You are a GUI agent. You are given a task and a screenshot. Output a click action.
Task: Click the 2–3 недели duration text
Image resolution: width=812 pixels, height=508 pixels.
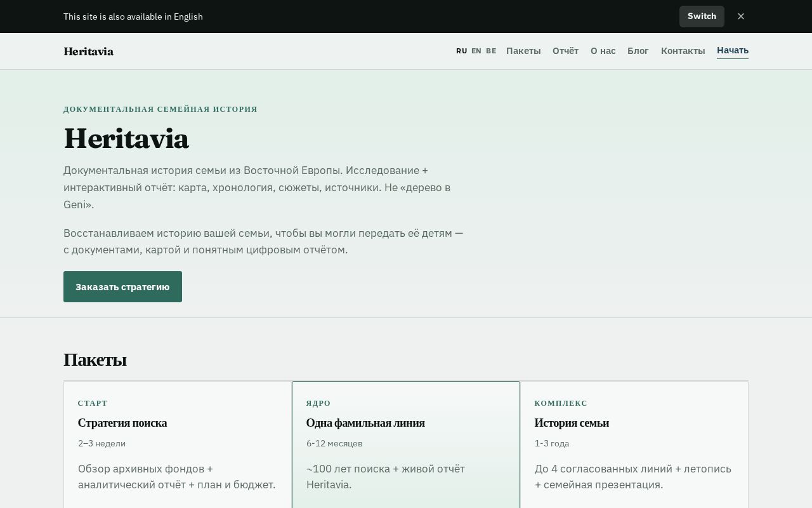tap(101, 443)
